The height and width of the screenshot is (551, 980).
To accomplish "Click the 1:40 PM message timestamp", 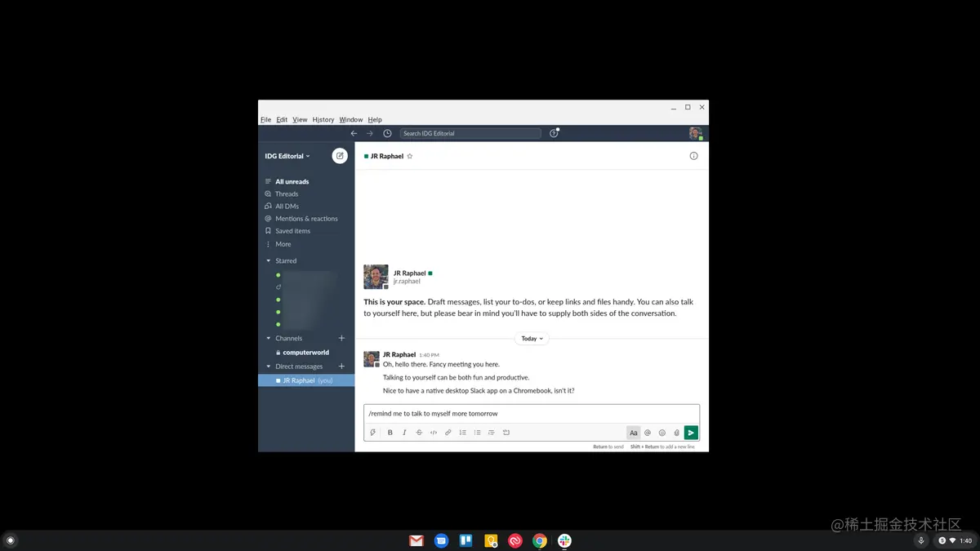I will coord(429,355).
